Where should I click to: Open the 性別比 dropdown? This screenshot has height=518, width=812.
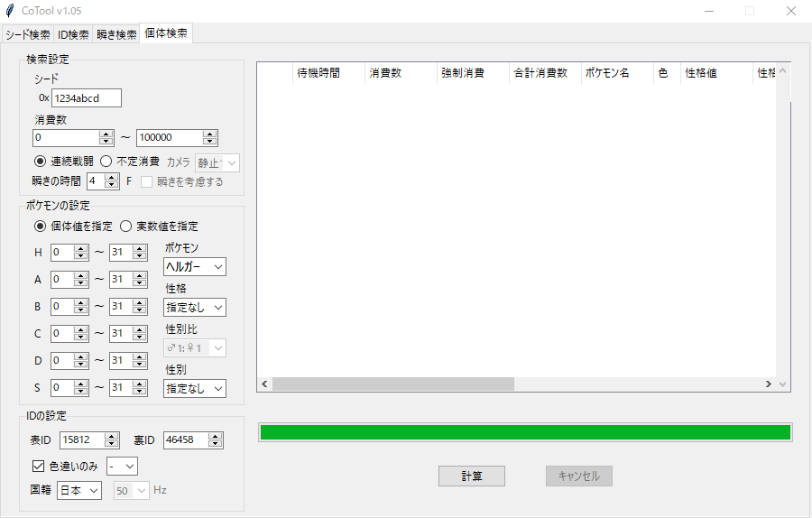point(195,348)
